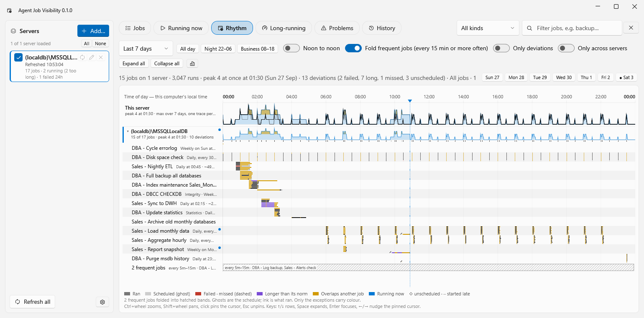Select the All day time range
This screenshot has width=644, height=318.
tap(188, 49)
